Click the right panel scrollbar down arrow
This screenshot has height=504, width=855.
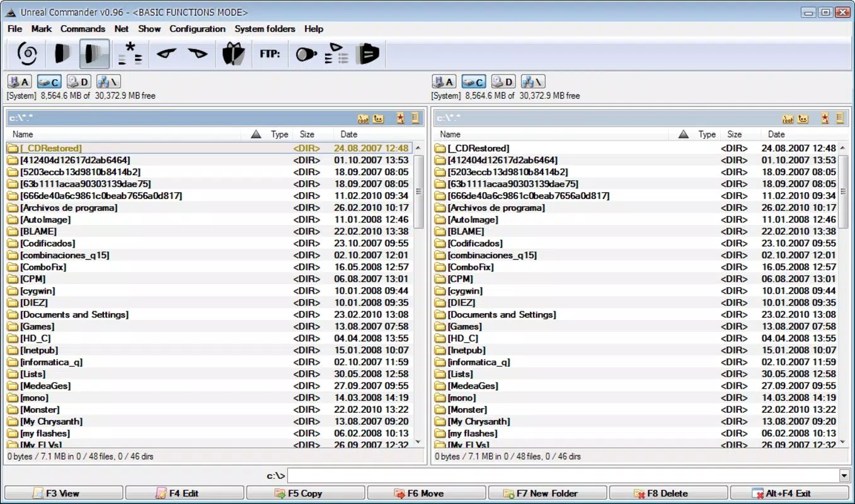844,442
